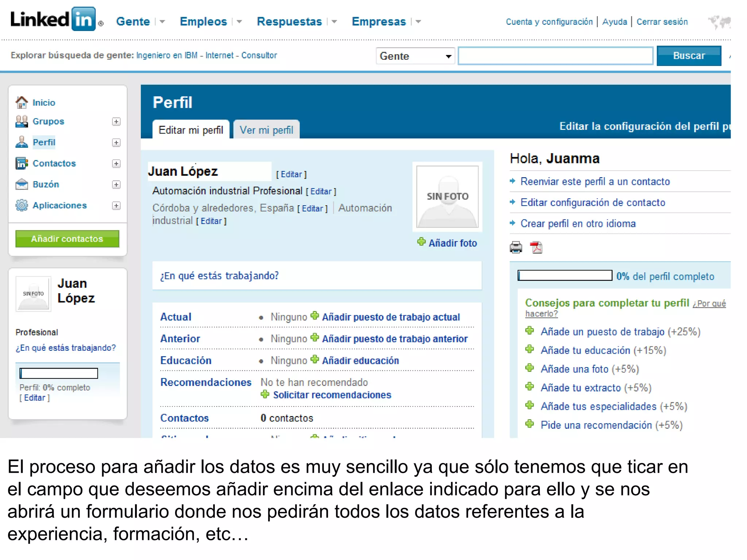Expand the Perfil sidebar section

pyautogui.click(x=116, y=143)
